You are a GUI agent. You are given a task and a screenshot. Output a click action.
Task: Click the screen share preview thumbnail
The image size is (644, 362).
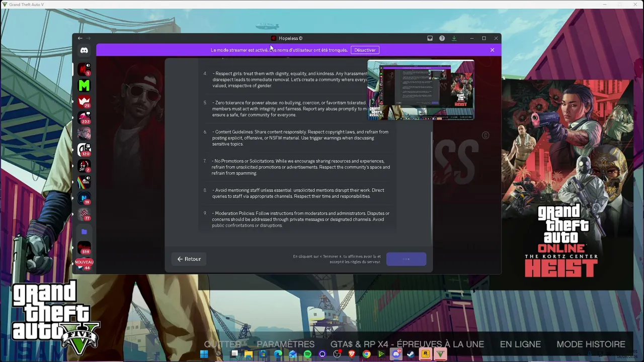(421, 90)
